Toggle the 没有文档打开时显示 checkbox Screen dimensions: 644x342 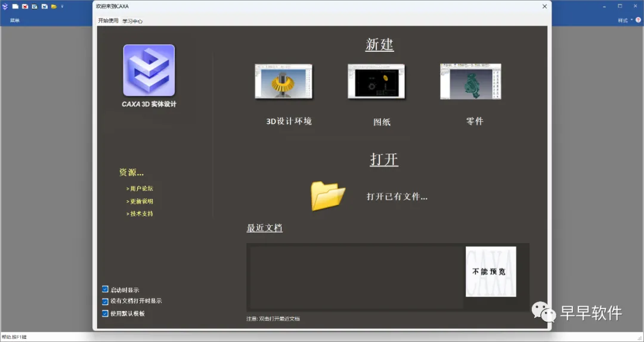tap(105, 301)
